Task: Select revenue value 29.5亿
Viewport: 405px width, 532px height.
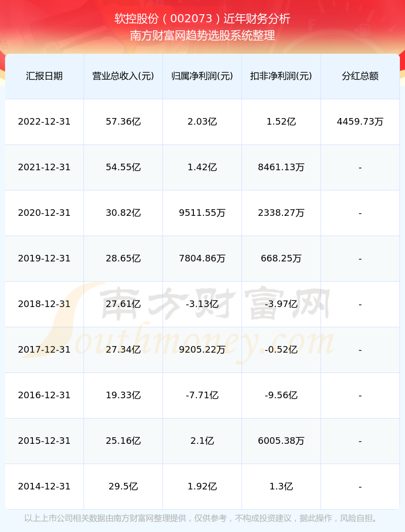Action: click(x=124, y=486)
